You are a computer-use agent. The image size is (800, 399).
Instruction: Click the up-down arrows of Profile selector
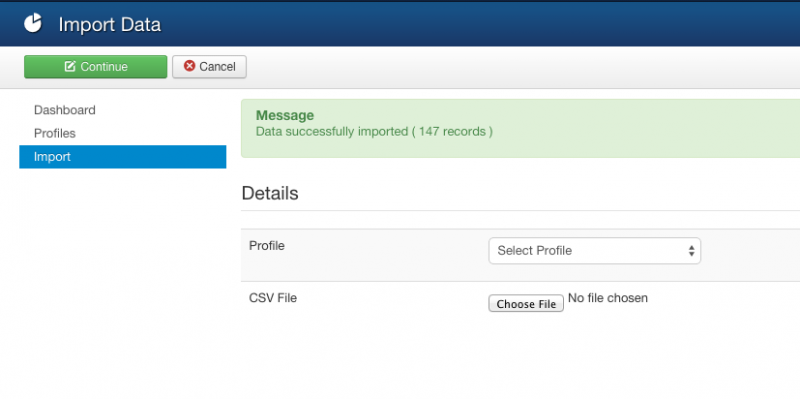coord(691,251)
